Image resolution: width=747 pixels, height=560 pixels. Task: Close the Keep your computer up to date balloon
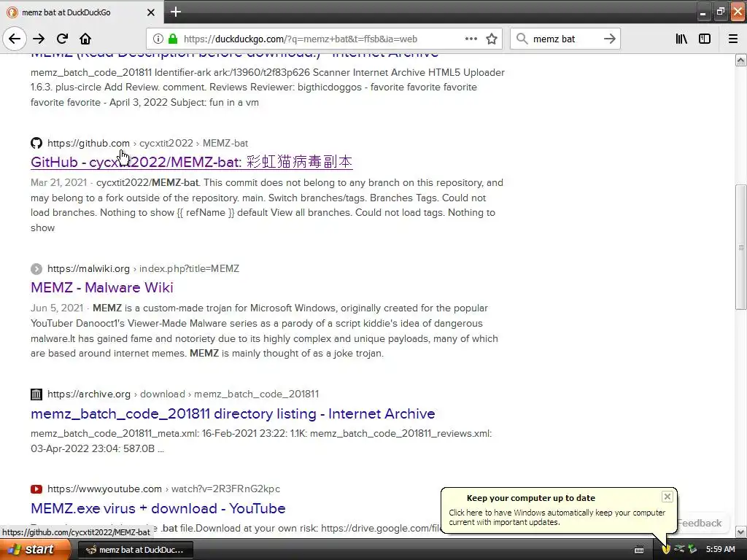click(x=667, y=497)
